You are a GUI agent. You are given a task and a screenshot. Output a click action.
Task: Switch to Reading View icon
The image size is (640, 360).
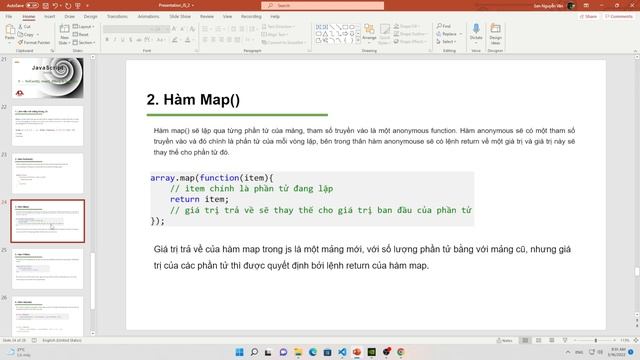pyautogui.click(x=551, y=340)
